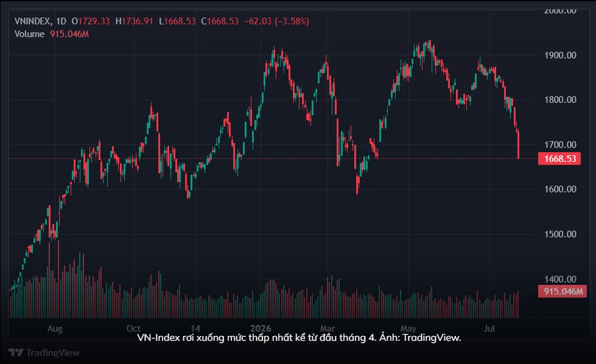
Task: Click the open value O1729.33
Action: click(x=91, y=21)
